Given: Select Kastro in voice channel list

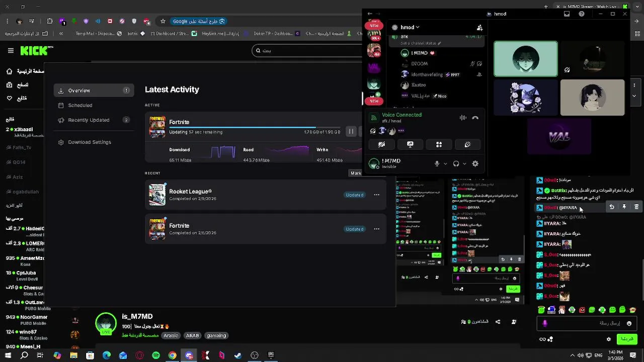Looking at the screenshot, I should 419,85.
